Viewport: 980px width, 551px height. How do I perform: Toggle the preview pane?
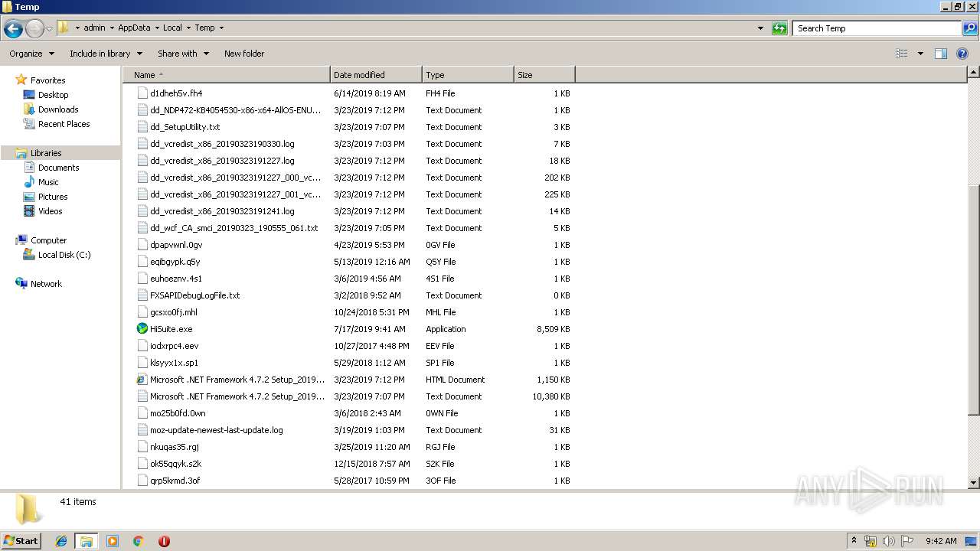pos(941,54)
